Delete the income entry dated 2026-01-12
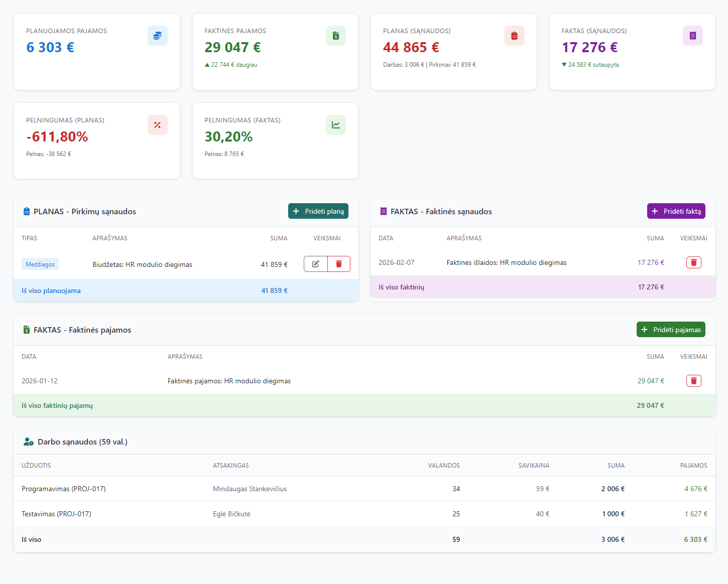The width and height of the screenshot is (728, 584). pos(693,381)
